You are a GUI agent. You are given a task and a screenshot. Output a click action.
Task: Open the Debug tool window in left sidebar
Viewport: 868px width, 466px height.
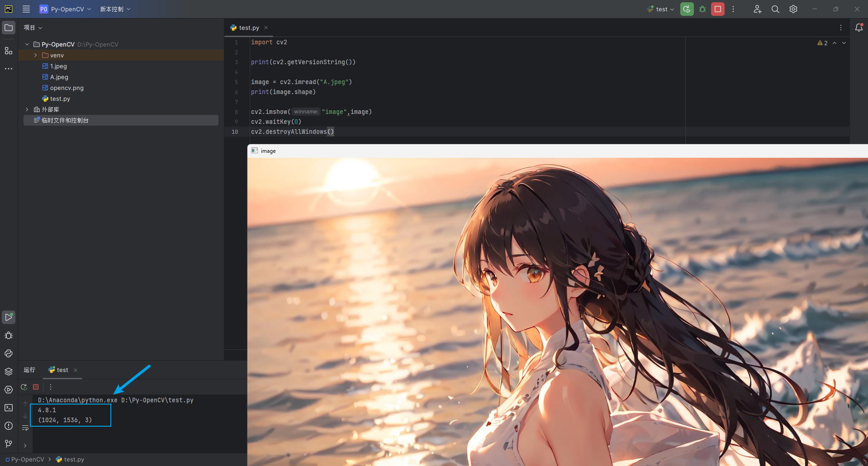click(9, 335)
